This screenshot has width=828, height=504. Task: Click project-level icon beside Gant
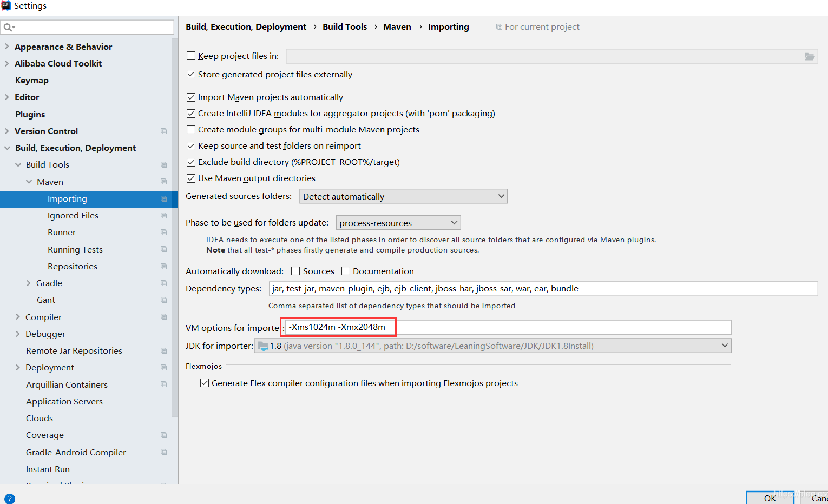[x=163, y=300]
